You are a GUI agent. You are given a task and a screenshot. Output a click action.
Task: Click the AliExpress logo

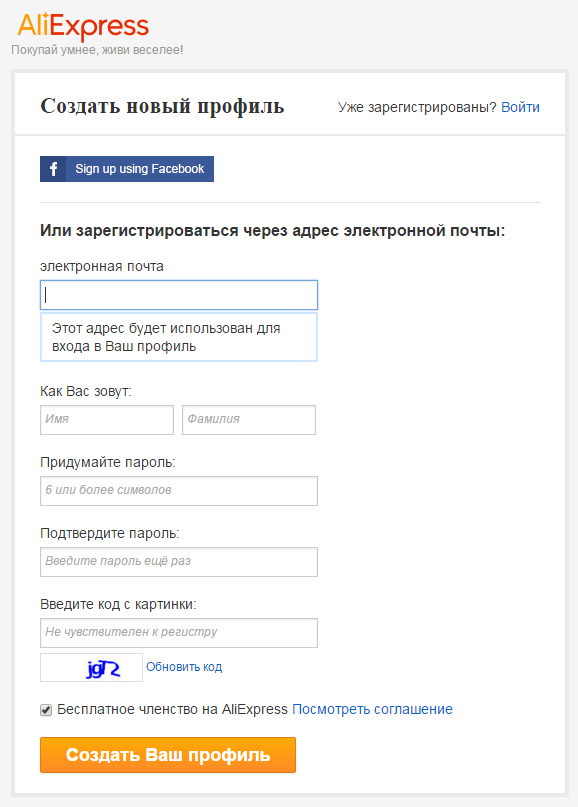[83, 26]
